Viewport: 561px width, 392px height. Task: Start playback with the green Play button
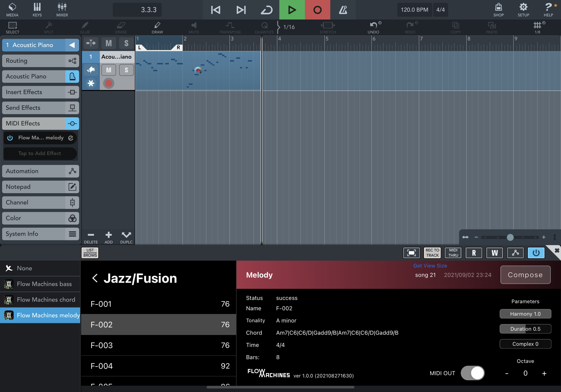[x=292, y=10]
